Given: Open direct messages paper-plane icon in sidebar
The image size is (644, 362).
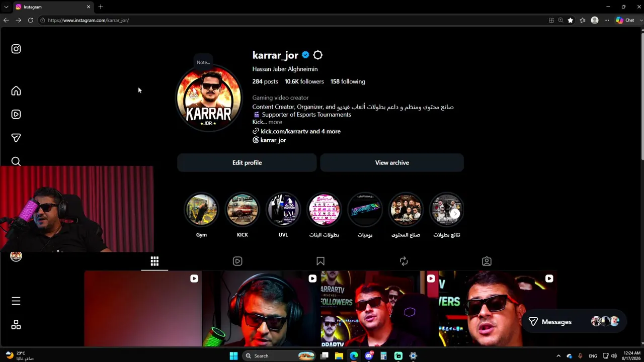Looking at the screenshot, I should [16, 138].
